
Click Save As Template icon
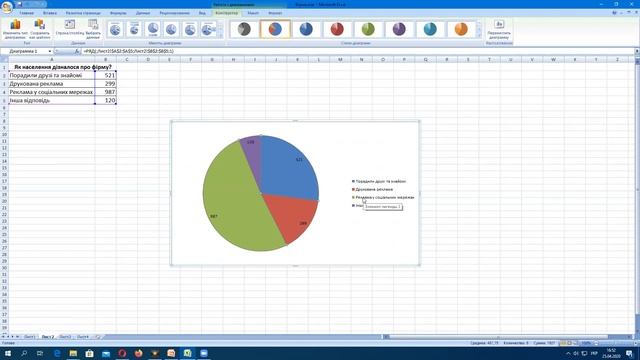[x=40, y=29]
